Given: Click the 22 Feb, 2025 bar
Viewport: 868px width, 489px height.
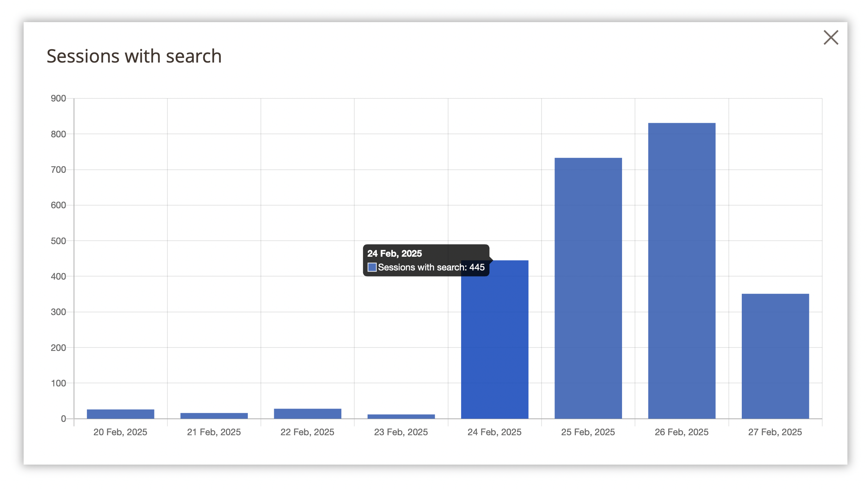Looking at the screenshot, I should pyautogui.click(x=307, y=413).
